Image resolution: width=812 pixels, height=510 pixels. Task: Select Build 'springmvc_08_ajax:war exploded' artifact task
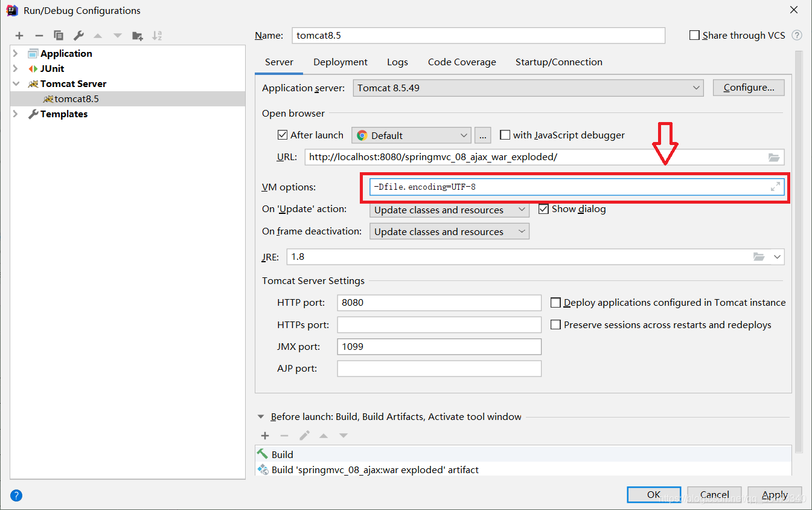(x=523, y=470)
